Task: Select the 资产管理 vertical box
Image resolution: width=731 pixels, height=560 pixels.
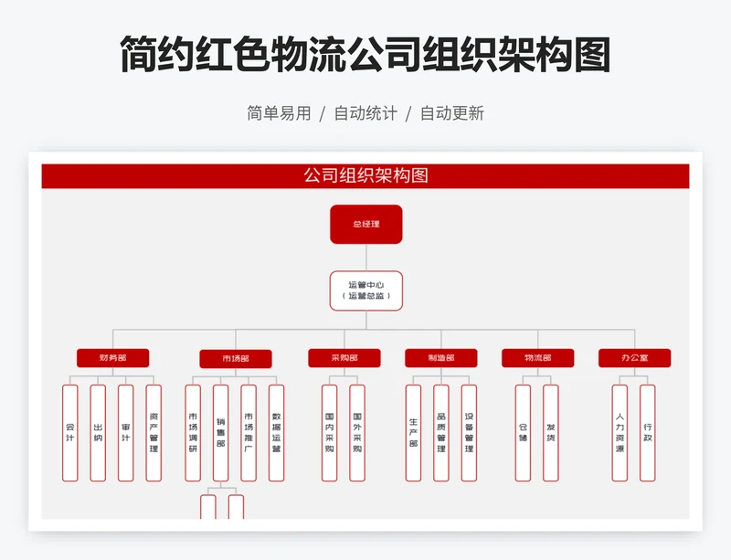Action: [154, 432]
